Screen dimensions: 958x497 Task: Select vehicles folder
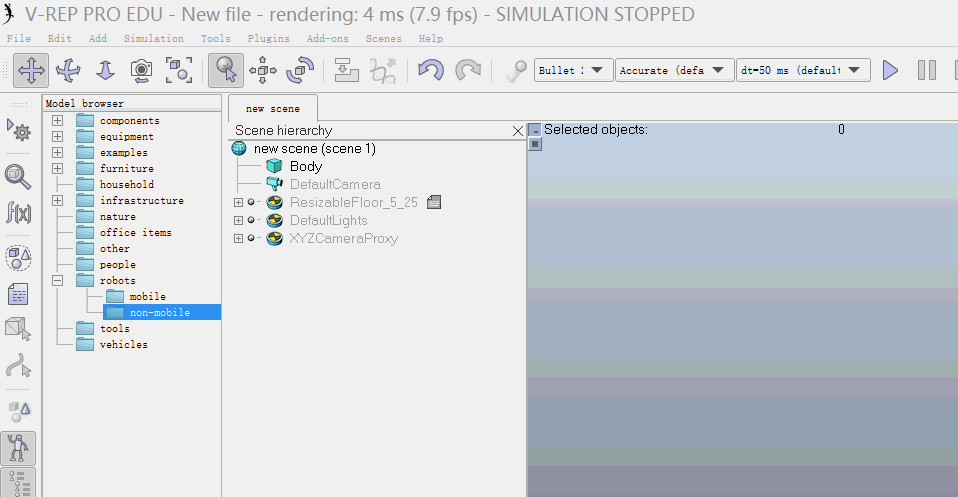124,344
